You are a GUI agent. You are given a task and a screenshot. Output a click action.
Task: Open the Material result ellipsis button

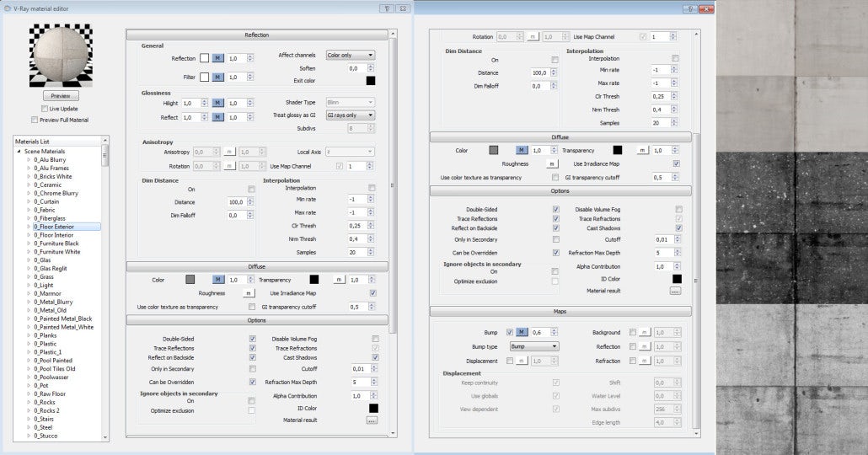coord(371,420)
